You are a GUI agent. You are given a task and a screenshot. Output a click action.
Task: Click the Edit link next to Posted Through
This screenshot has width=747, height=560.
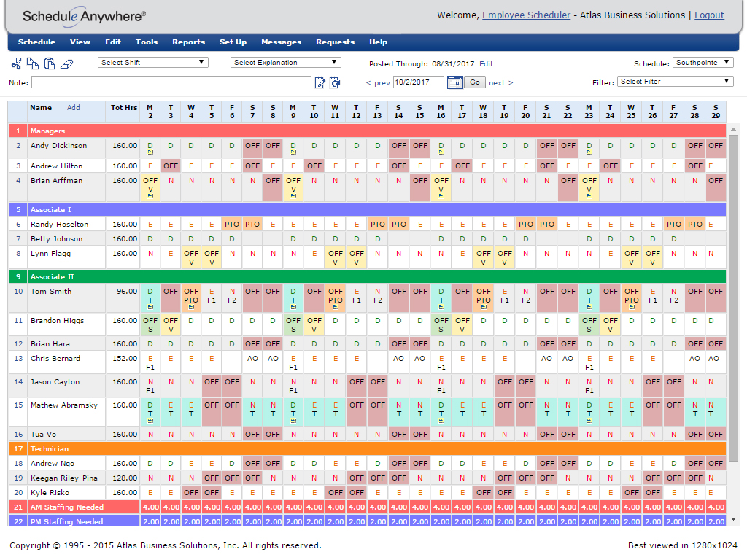(x=486, y=64)
